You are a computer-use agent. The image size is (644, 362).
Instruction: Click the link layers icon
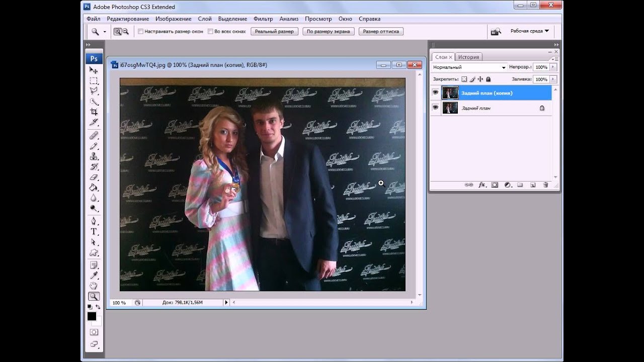469,185
